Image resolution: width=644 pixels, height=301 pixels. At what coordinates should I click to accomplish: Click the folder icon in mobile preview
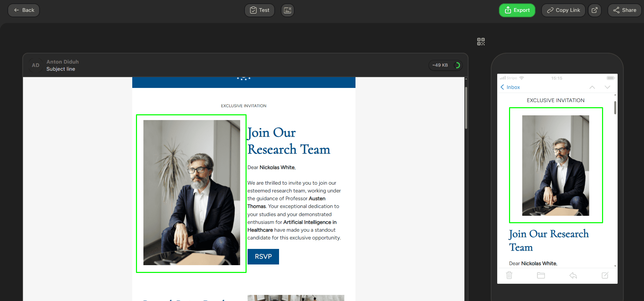pos(541,275)
